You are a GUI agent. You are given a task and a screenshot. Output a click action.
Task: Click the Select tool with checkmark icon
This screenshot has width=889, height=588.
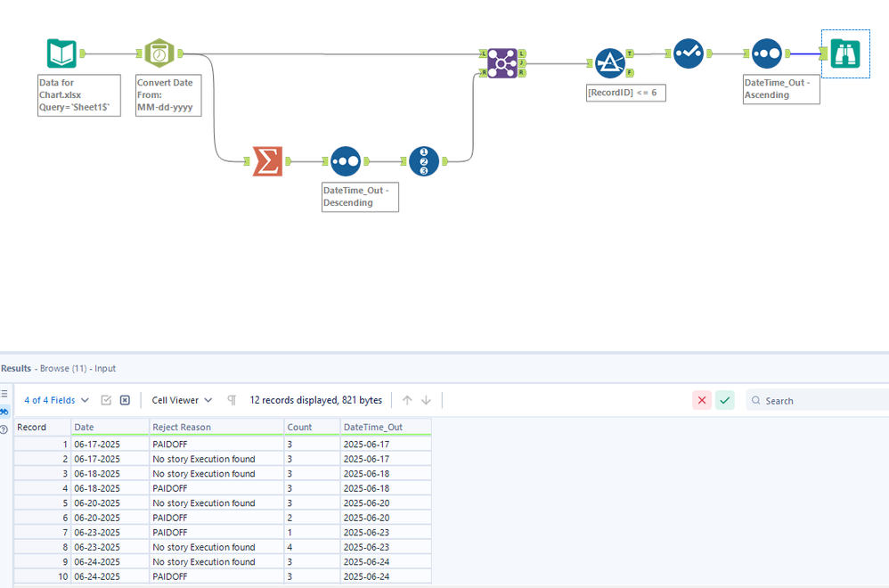(689, 53)
